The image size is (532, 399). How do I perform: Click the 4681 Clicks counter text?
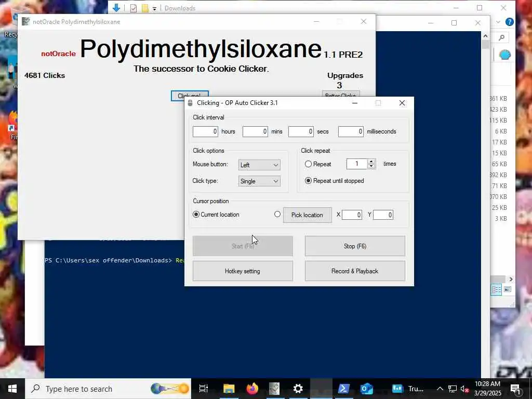tap(45, 75)
